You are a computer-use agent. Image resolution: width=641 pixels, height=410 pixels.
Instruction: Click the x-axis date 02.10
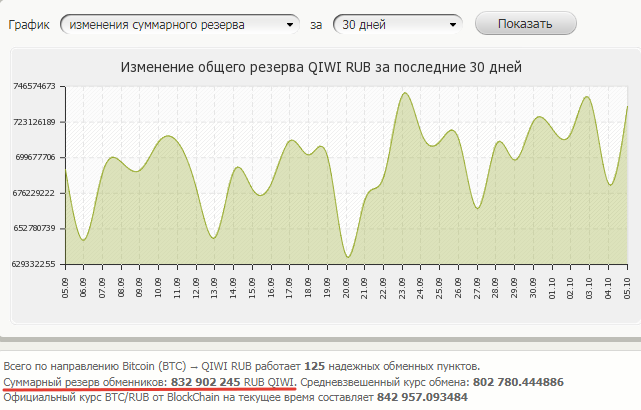[570, 288]
